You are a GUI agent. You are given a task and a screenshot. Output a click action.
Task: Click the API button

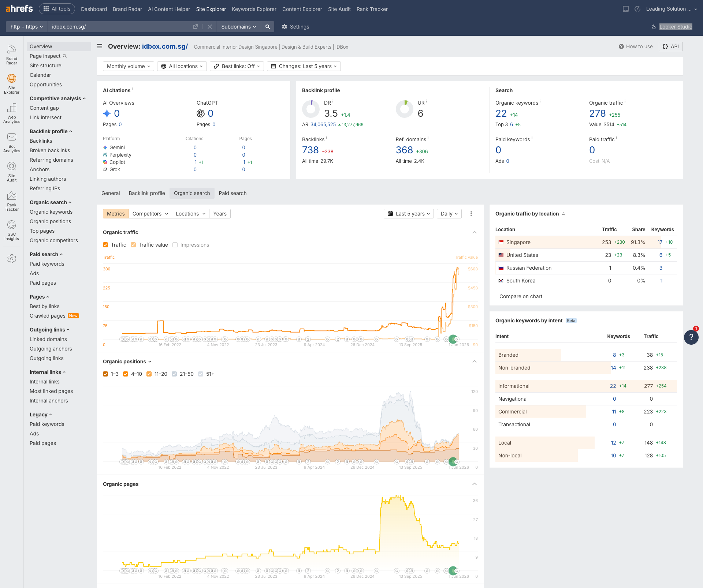pos(671,46)
